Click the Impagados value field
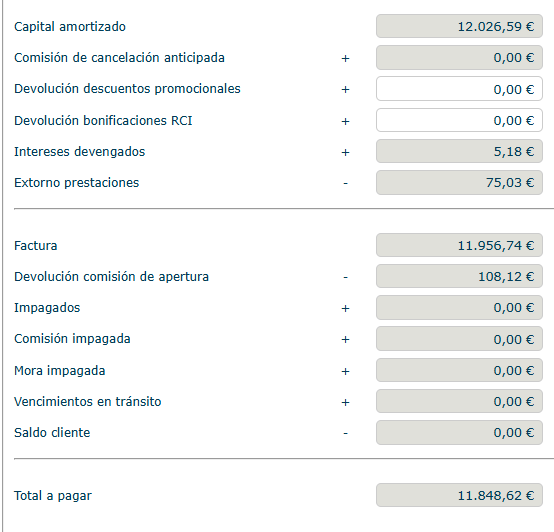 (x=459, y=308)
